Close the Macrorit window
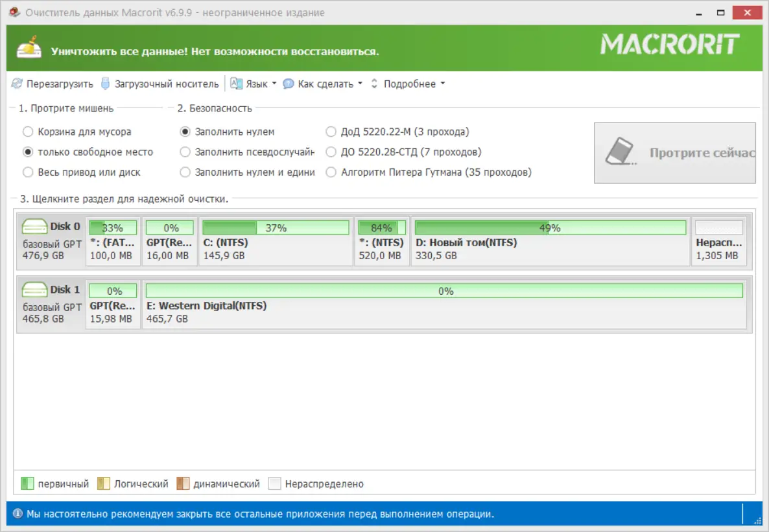The height and width of the screenshot is (532, 769). click(x=747, y=13)
